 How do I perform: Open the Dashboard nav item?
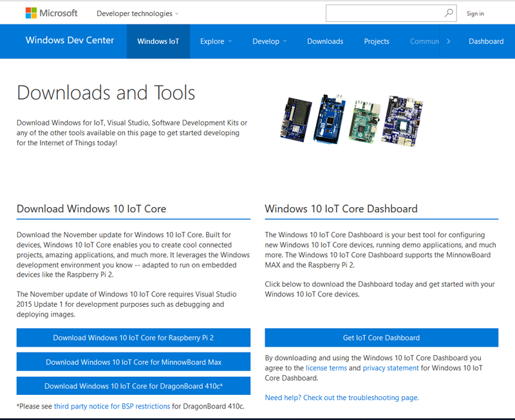click(x=486, y=41)
